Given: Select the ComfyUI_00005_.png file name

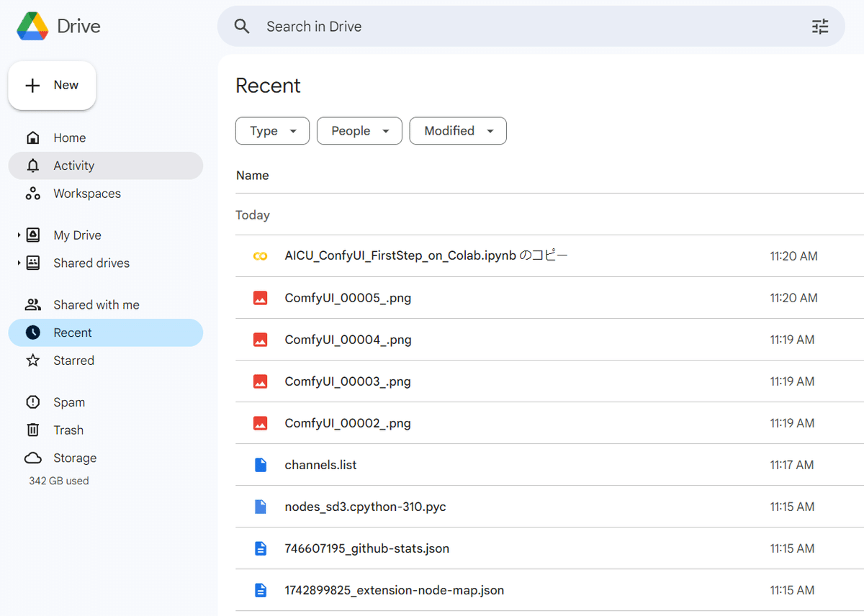Looking at the screenshot, I should (x=348, y=298).
